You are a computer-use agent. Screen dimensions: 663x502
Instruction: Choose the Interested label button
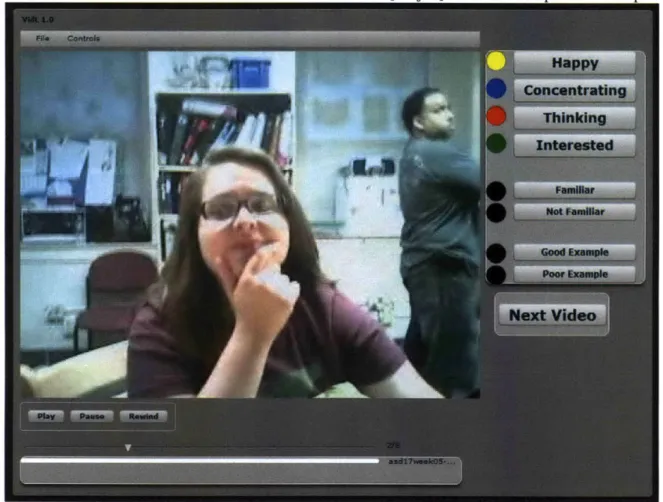click(x=575, y=145)
